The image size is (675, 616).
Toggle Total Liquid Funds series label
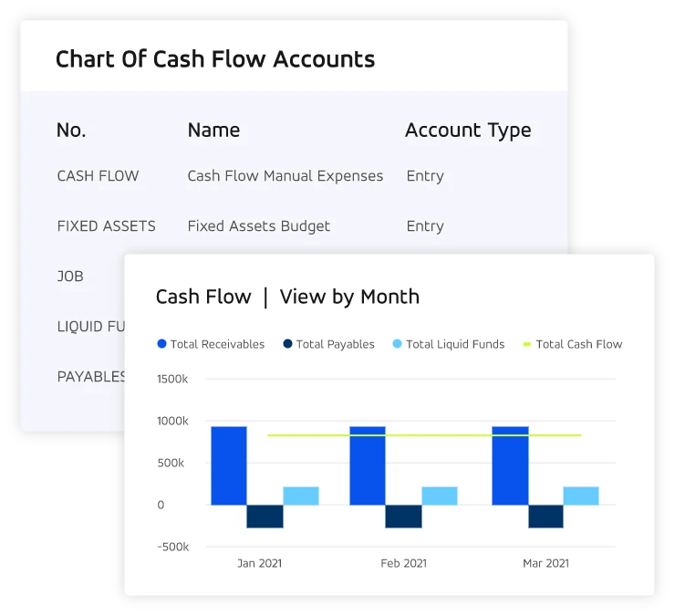click(455, 344)
